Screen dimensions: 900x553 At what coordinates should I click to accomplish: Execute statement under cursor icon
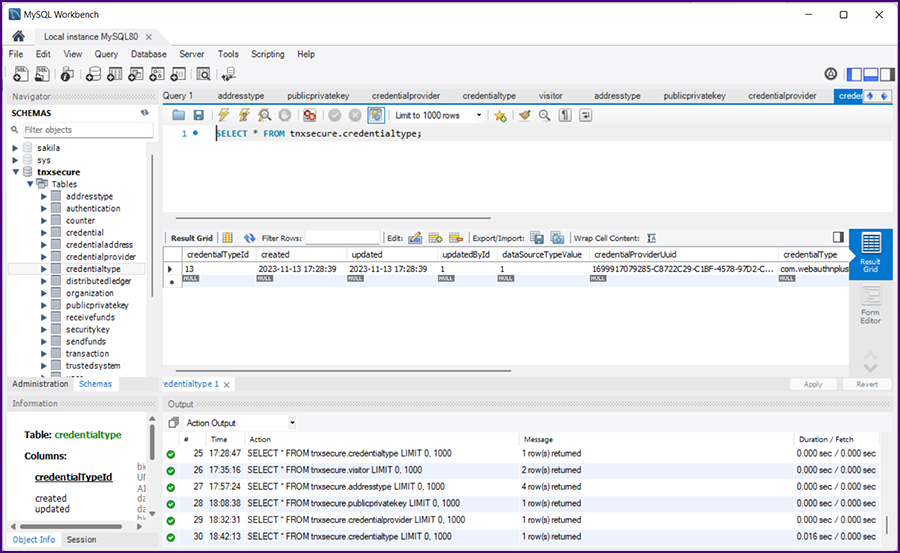[244, 115]
